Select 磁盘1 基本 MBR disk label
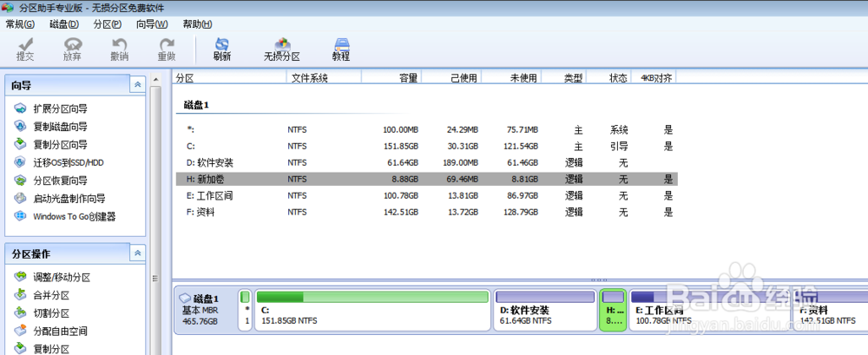The image size is (868, 355). click(x=205, y=310)
